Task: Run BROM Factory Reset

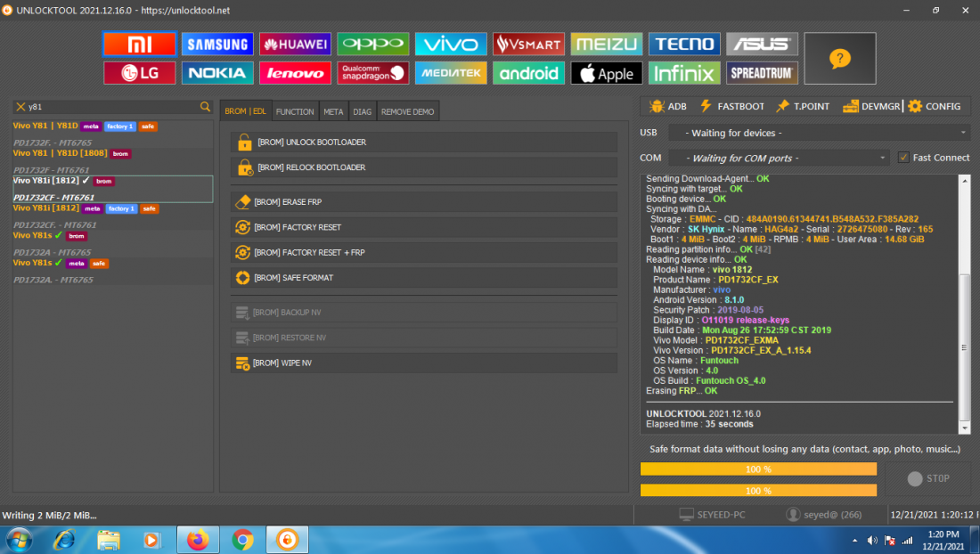Action: [x=424, y=227]
